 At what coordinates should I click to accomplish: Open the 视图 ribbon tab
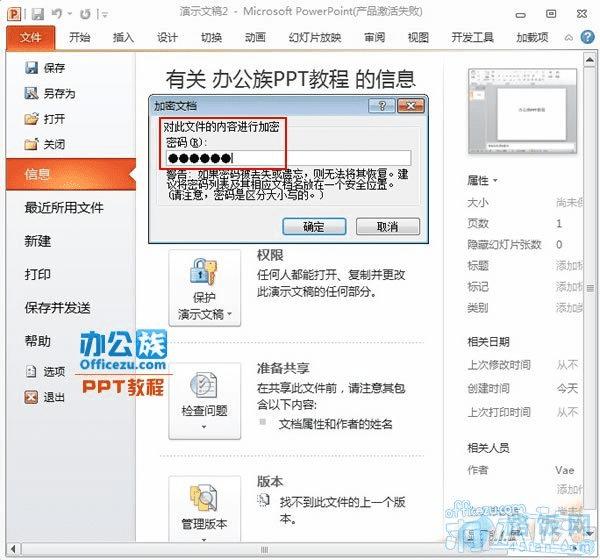click(418, 38)
